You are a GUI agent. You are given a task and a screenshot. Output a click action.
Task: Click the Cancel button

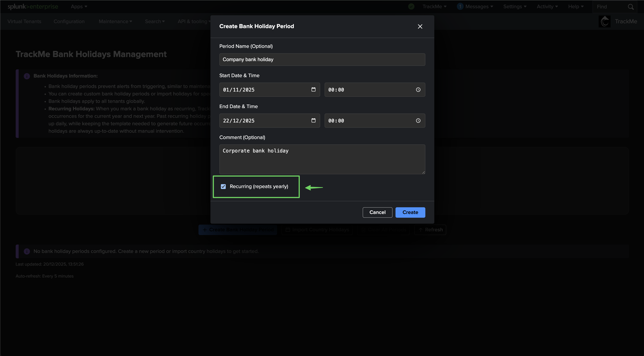377,212
